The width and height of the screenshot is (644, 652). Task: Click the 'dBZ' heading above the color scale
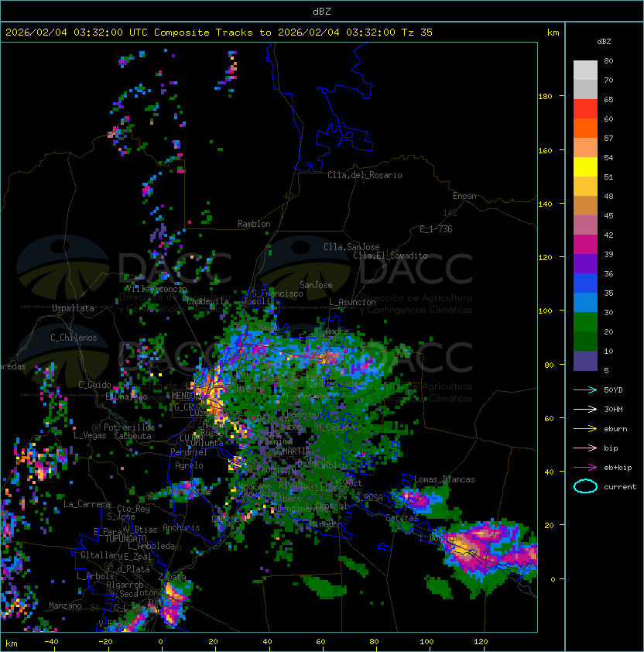tap(604, 42)
